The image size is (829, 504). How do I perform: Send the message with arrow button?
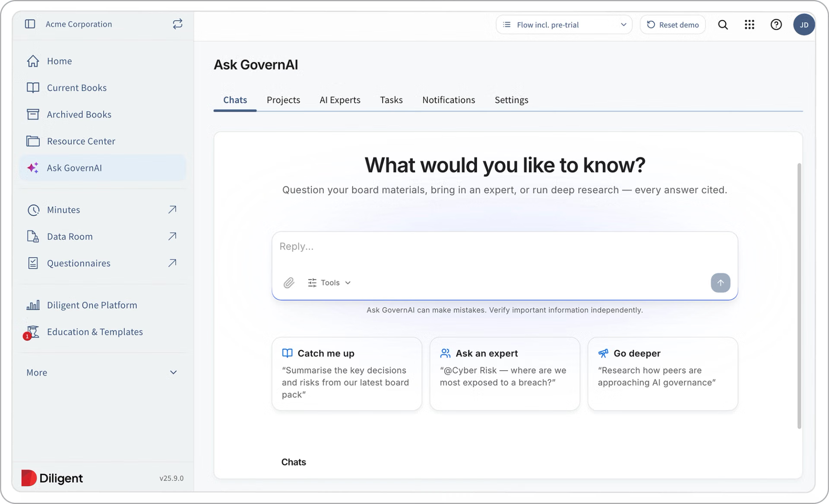[720, 283]
